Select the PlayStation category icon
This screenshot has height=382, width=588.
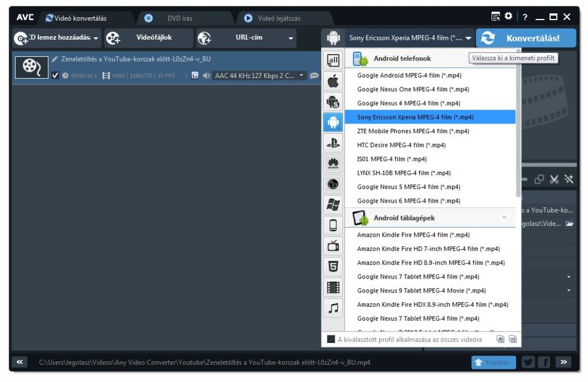(333, 143)
